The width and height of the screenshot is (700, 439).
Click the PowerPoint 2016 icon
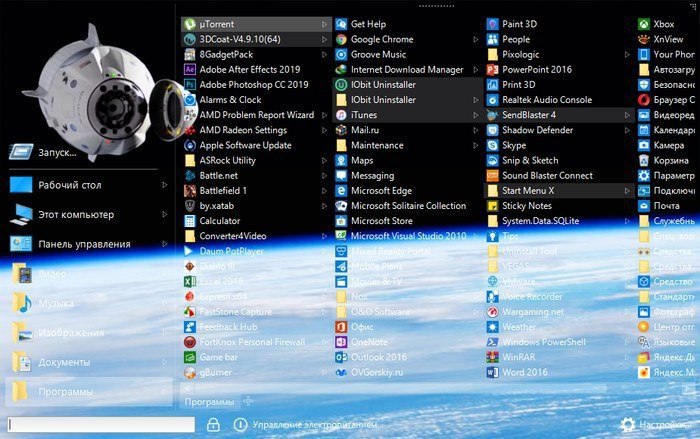tap(492, 69)
